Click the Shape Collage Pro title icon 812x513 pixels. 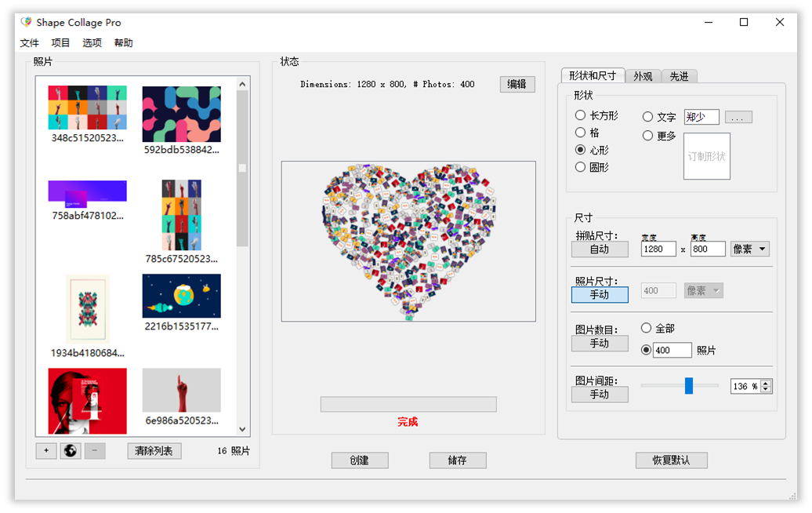[26, 22]
